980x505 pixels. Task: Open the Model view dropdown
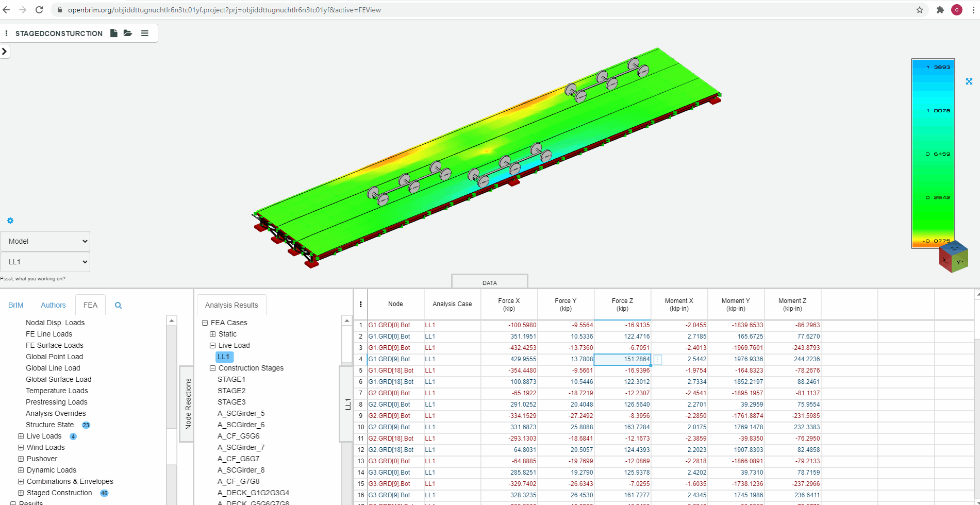(45, 241)
